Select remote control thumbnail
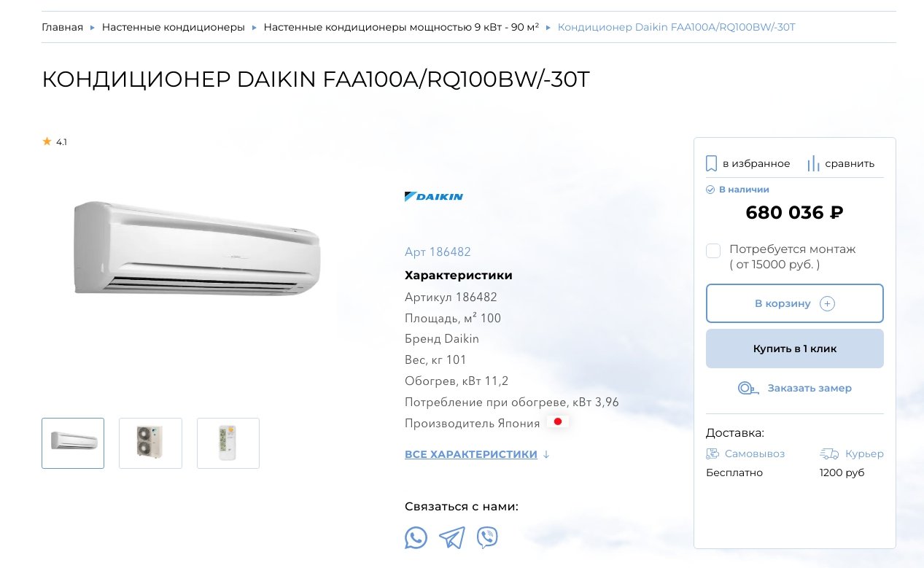924x568 pixels. point(228,443)
